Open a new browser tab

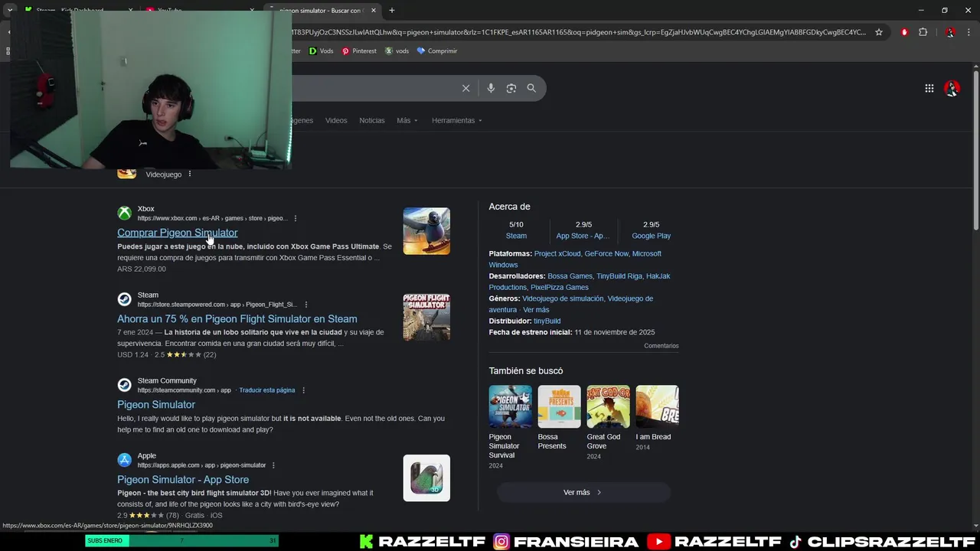point(392,11)
